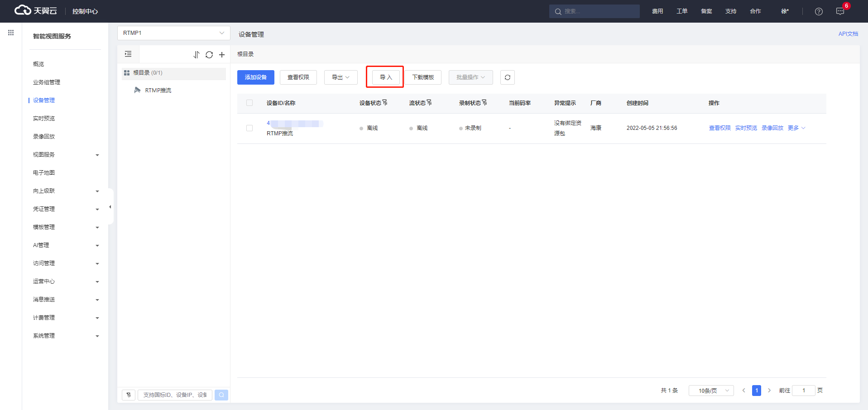Open the API文档 link

pos(848,34)
